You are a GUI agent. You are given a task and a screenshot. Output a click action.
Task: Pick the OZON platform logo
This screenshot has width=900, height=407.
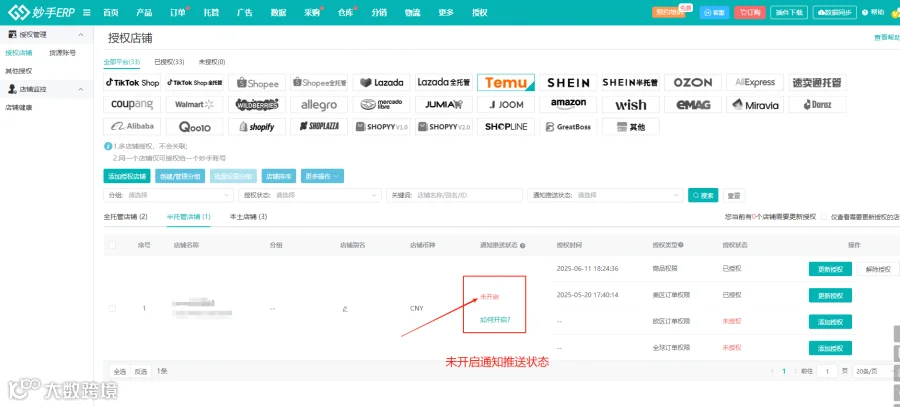[693, 83]
